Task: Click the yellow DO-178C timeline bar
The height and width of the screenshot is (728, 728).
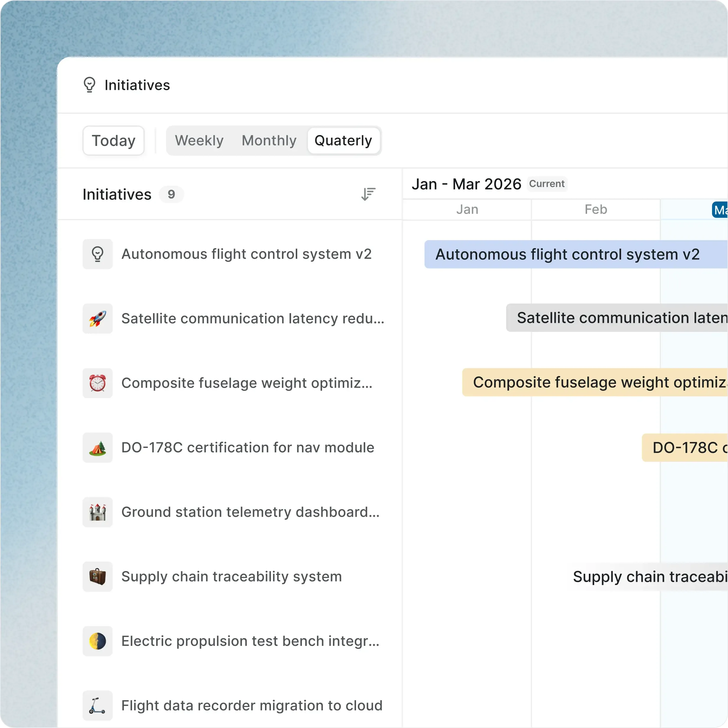Action: point(685,448)
